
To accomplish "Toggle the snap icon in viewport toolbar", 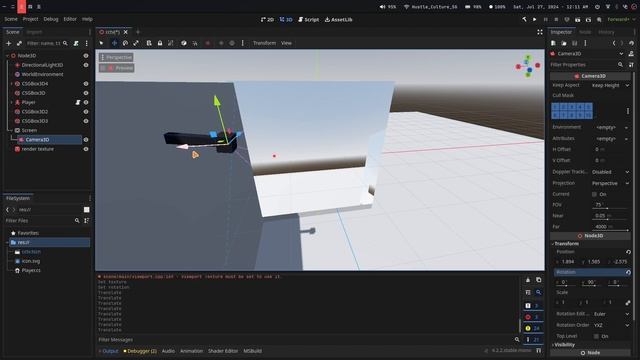I will pos(195,43).
